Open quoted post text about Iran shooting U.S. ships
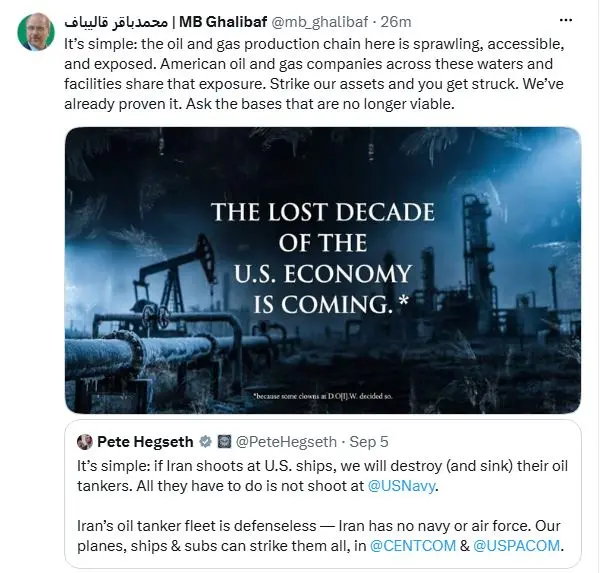Screen dimensions: 600x573 coord(322,476)
